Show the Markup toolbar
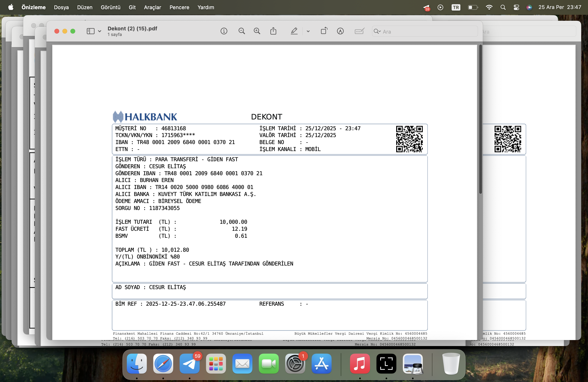 pyautogui.click(x=340, y=31)
